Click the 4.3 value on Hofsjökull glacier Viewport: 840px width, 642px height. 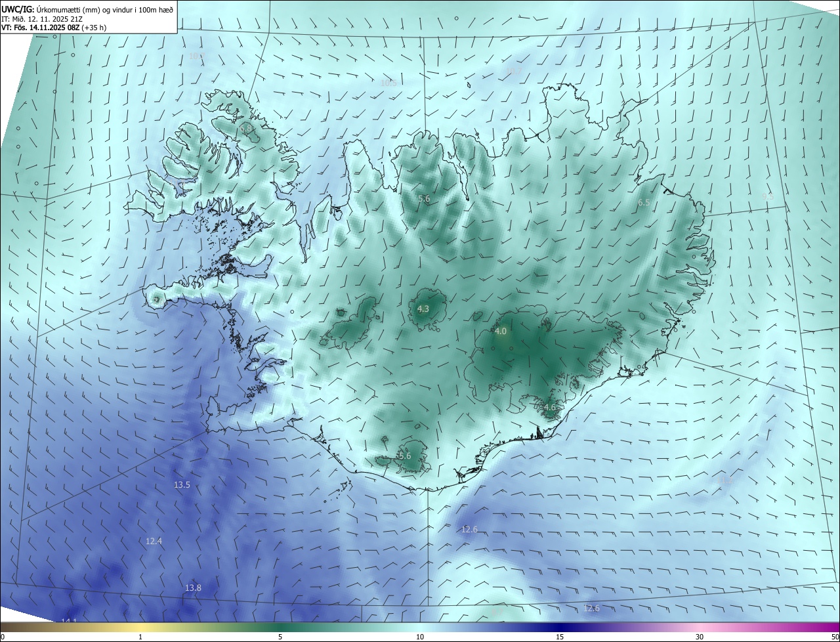[x=423, y=309]
